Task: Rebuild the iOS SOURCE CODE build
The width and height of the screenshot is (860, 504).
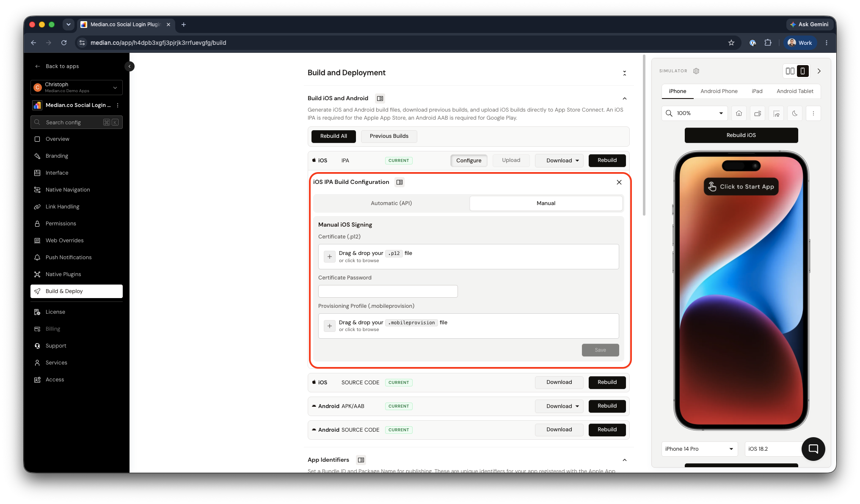Action: [x=607, y=382]
